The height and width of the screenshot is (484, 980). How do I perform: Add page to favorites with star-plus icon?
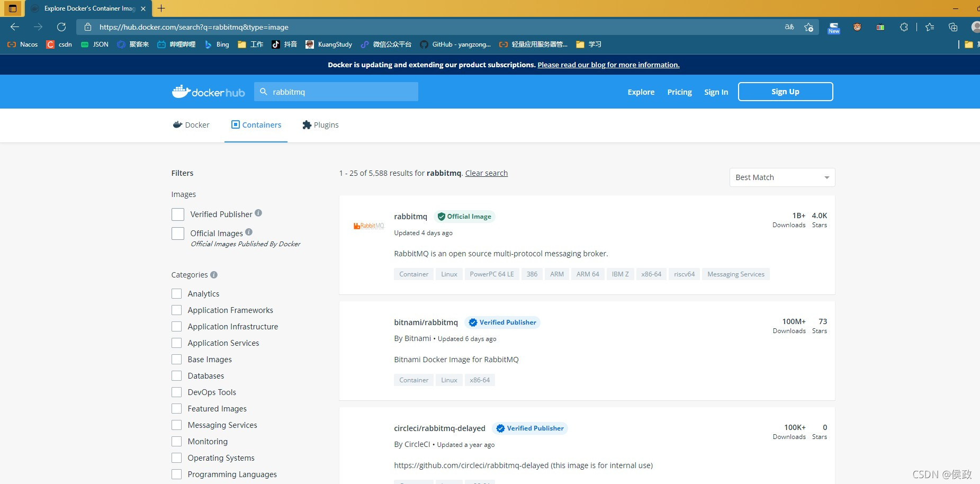point(808,27)
